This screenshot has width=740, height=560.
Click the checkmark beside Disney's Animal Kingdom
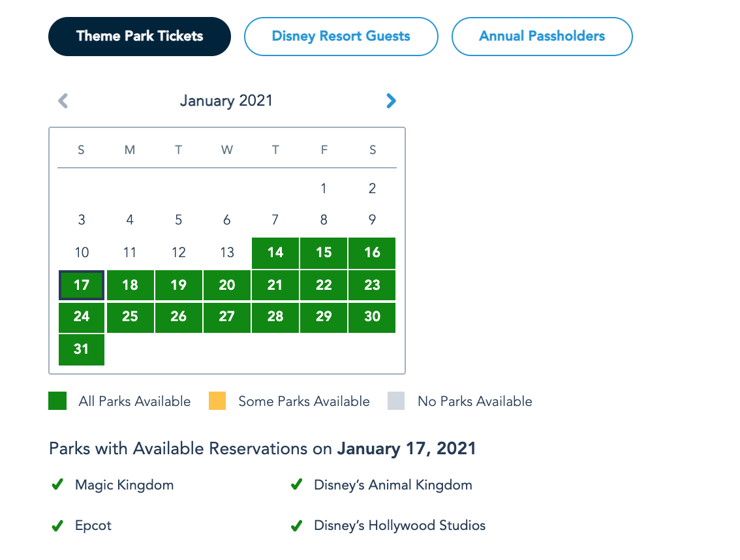click(296, 485)
